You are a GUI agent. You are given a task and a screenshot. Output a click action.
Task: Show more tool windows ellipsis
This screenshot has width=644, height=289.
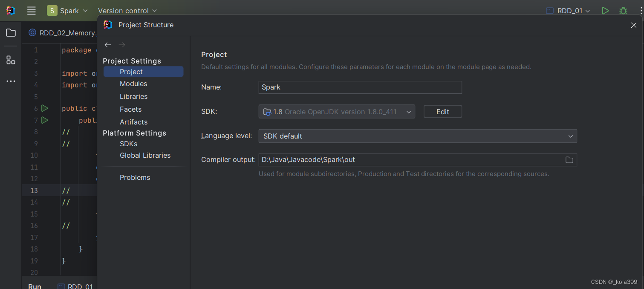[x=11, y=81]
